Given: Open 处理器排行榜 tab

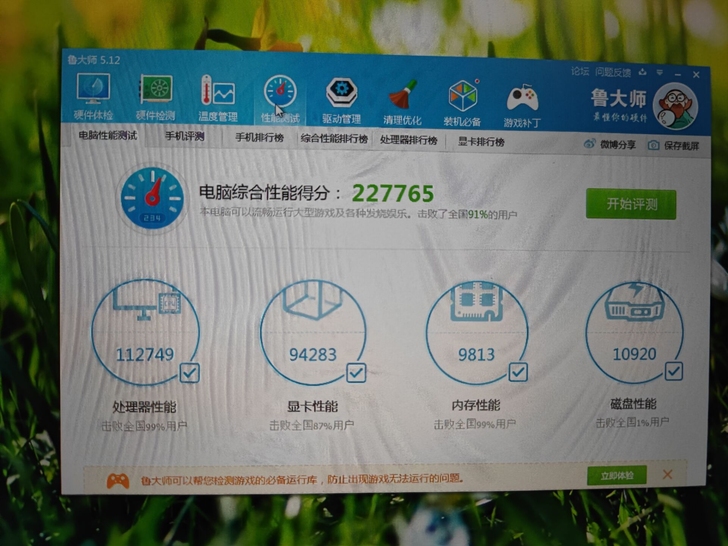Looking at the screenshot, I should coord(409,140).
